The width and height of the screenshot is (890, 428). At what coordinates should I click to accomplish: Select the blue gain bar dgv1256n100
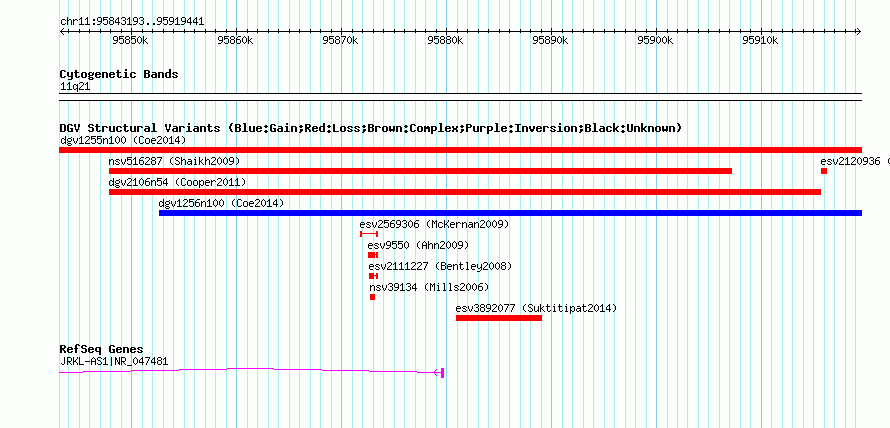(x=510, y=213)
